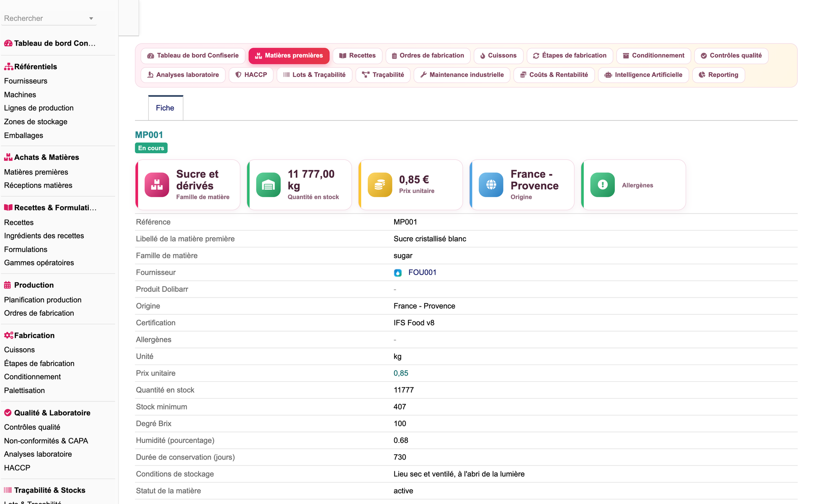Open Non-conformités & CAPA in sidebar

46,441
